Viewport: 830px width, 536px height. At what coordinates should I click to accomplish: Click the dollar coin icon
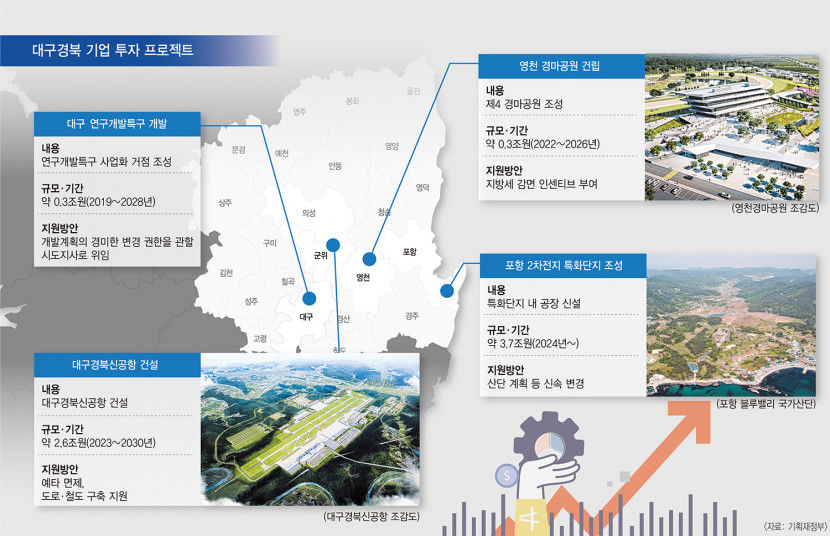pyautogui.click(x=509, y=476)
